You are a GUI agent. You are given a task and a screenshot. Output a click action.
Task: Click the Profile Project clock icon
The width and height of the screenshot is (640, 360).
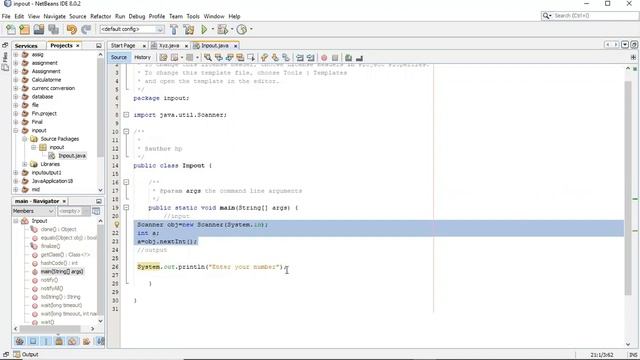(242, 29)
